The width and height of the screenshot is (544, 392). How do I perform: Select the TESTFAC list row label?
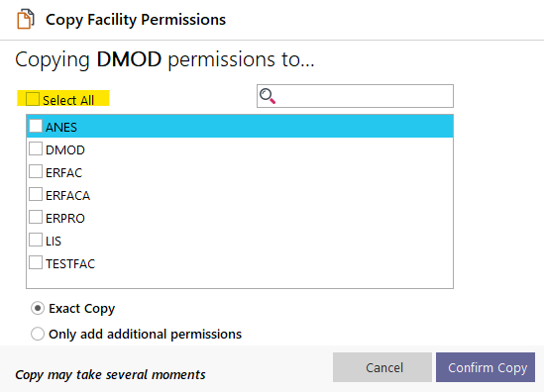(70, 264)
